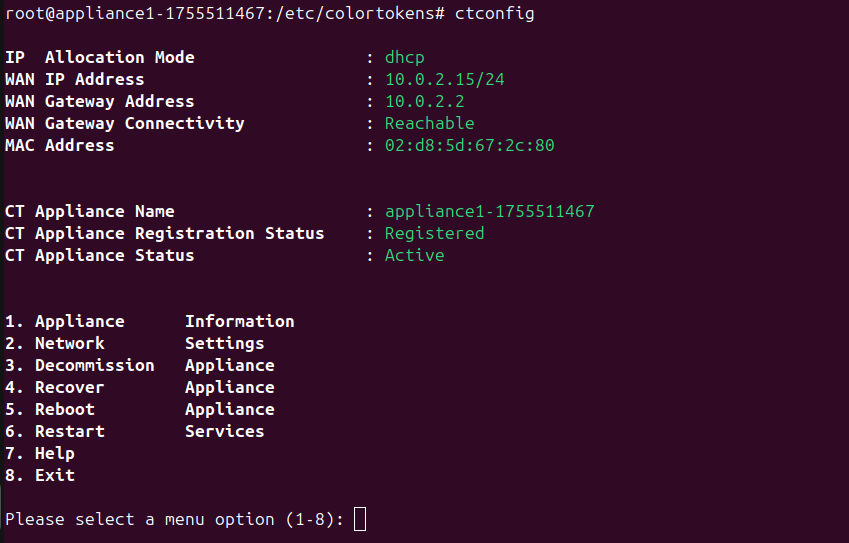Image resolution: width=849 pixels, height=543 pixels.
Task: Select the Reboot Appliance option
Action: pos(139,409)
